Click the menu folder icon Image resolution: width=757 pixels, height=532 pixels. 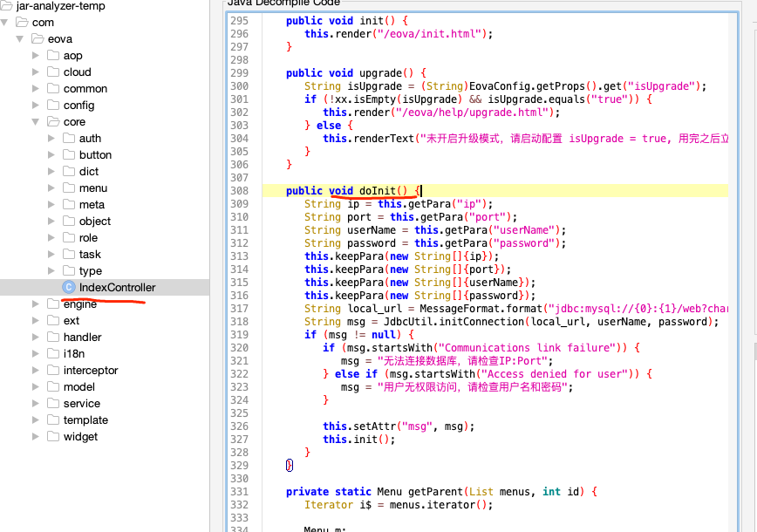point(69,188)
